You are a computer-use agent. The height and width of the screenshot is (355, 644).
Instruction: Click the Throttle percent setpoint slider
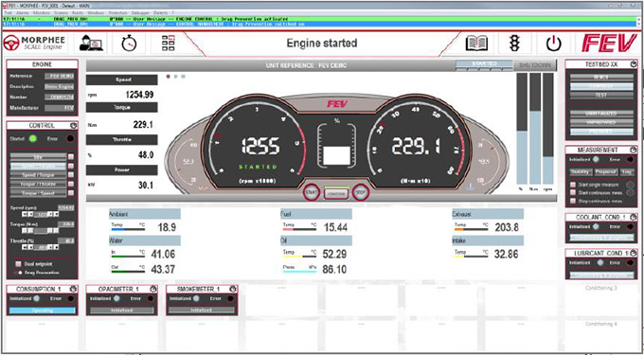click(x=40, y=247)
